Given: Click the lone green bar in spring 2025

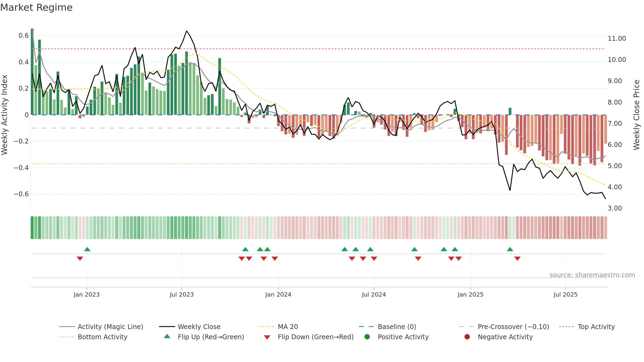Looking at the screenshot, I should (x=510, y=111).
